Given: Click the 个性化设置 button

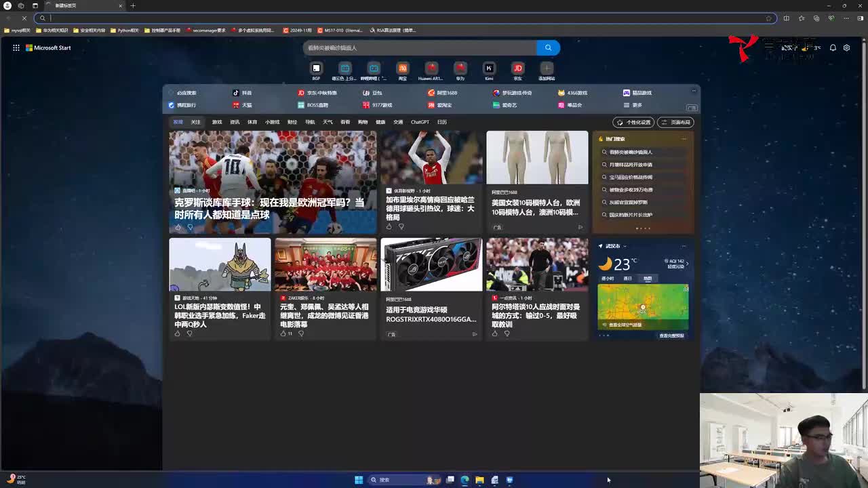Looking at the screenshot, I should point(633,122).
